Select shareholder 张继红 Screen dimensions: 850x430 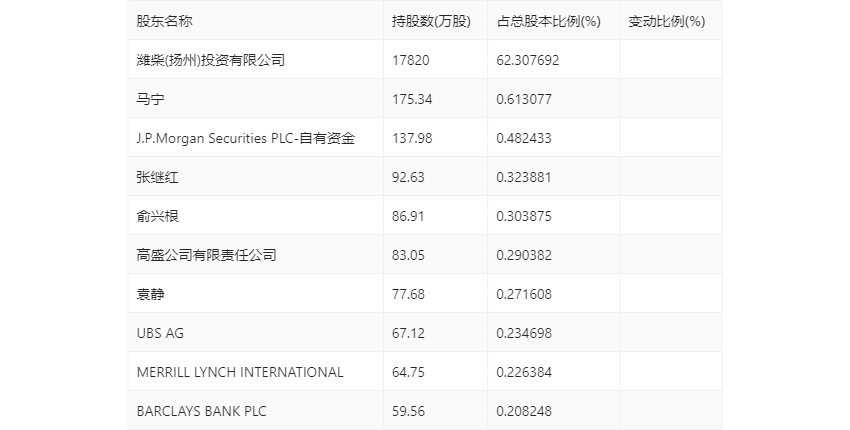[x=157, y=177]
